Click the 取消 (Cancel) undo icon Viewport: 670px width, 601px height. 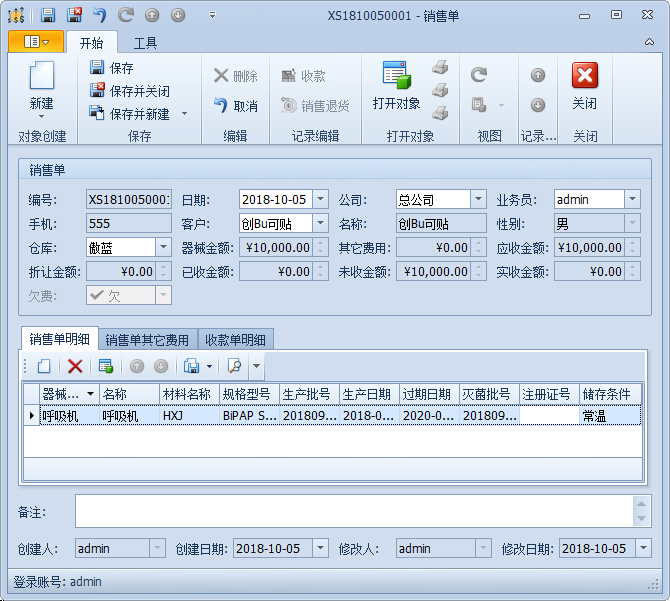pyautogui.click(x=235, y=106)
